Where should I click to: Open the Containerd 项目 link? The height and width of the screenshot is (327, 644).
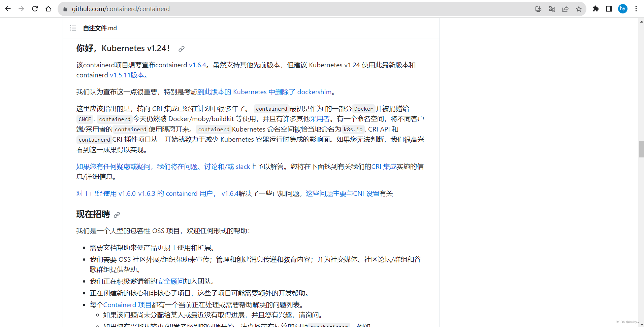127,305
